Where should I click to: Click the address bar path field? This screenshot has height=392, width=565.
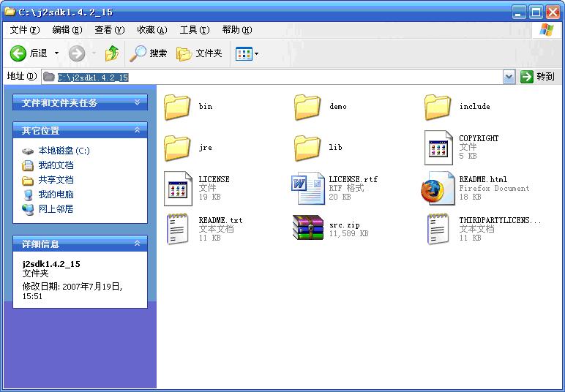click(272, 77)
